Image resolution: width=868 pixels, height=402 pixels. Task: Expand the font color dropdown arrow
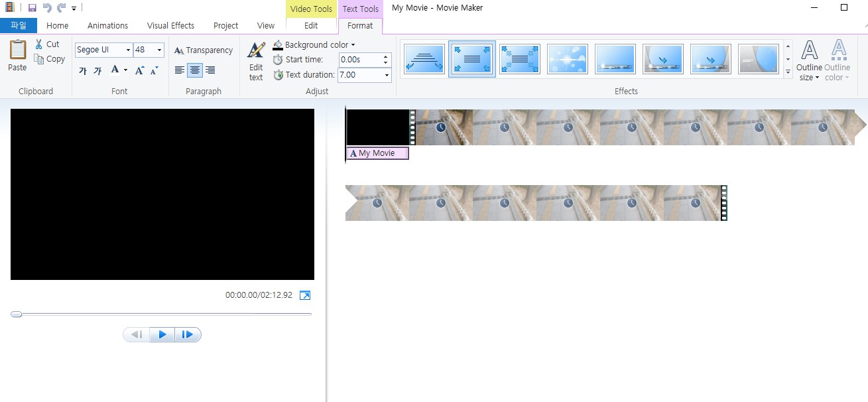pyautogui.click(x=125, y=70)
